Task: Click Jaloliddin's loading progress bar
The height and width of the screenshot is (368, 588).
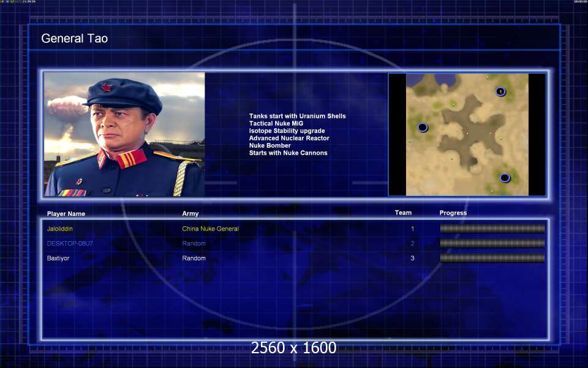Action: (x=492, y=229)
